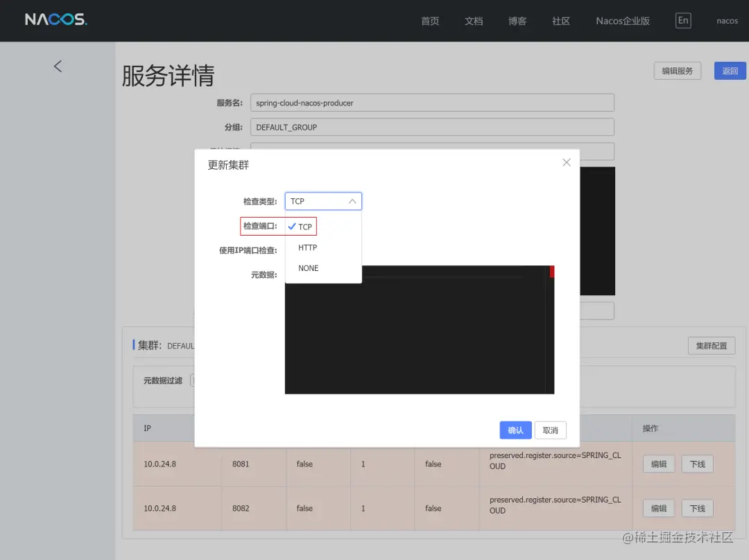Select HTTP from the check type list

click(307, 247)
